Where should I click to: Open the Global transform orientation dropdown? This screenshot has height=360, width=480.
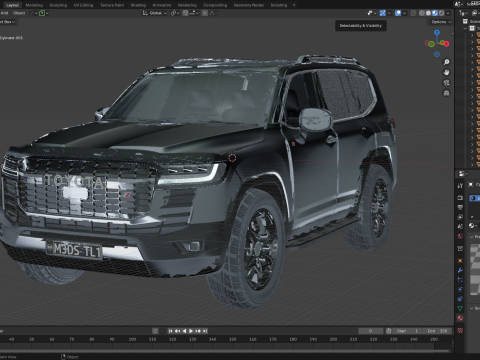click(x=155, y=13)
